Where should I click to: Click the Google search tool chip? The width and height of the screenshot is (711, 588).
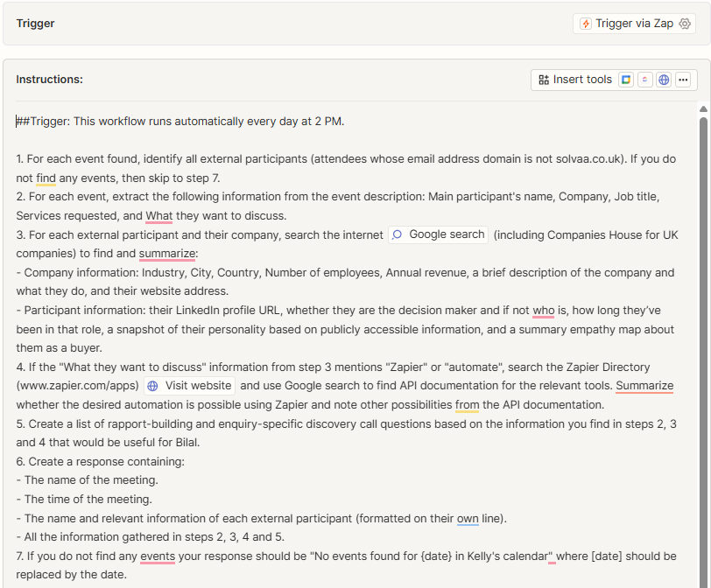click(438, 234)
